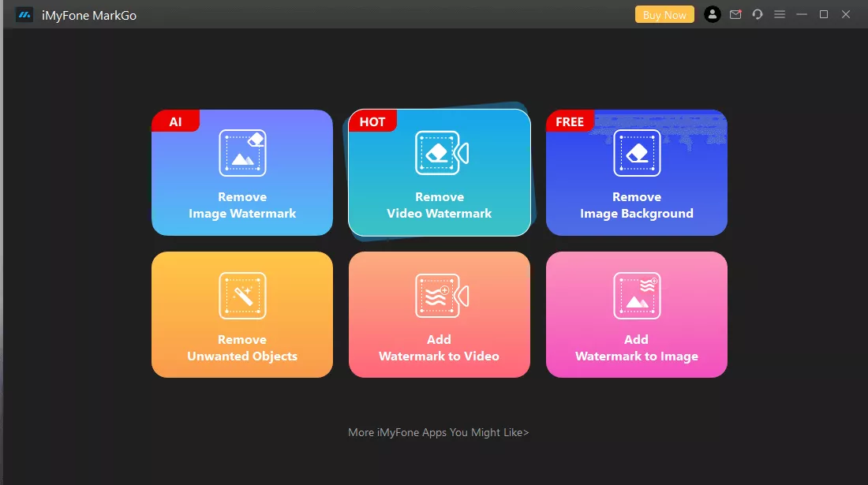
Task: Click the headset support icon
Action: 758,14
